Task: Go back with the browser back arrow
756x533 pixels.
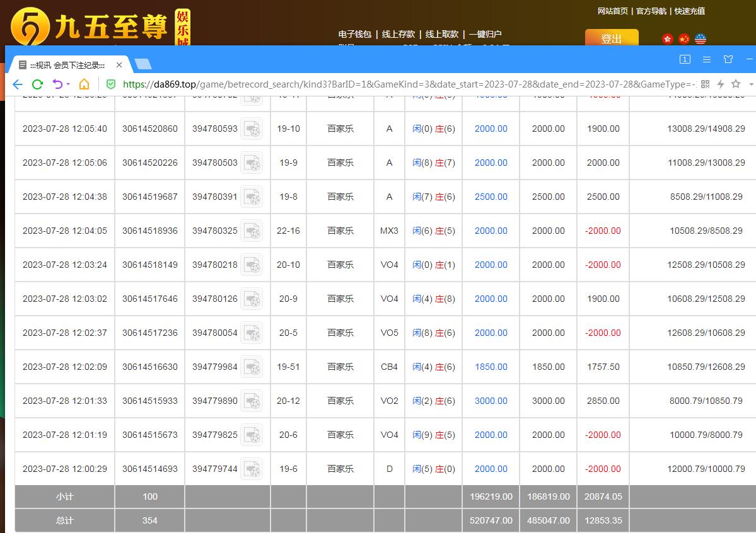Action: [18, 84]
